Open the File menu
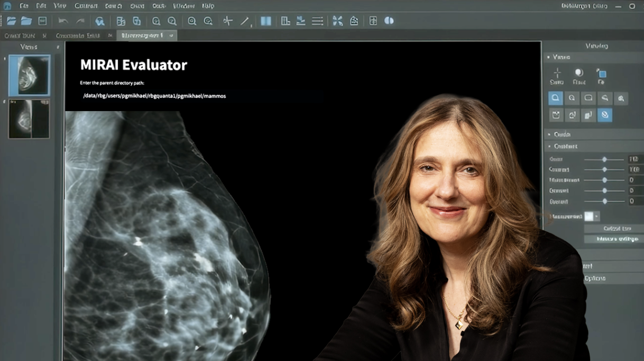 [x=24, y=6]
